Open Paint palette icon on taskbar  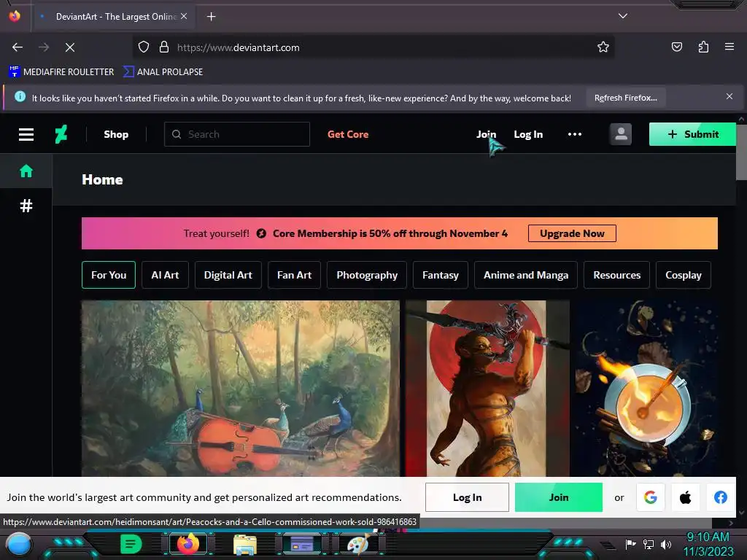(x=358, y=544)
